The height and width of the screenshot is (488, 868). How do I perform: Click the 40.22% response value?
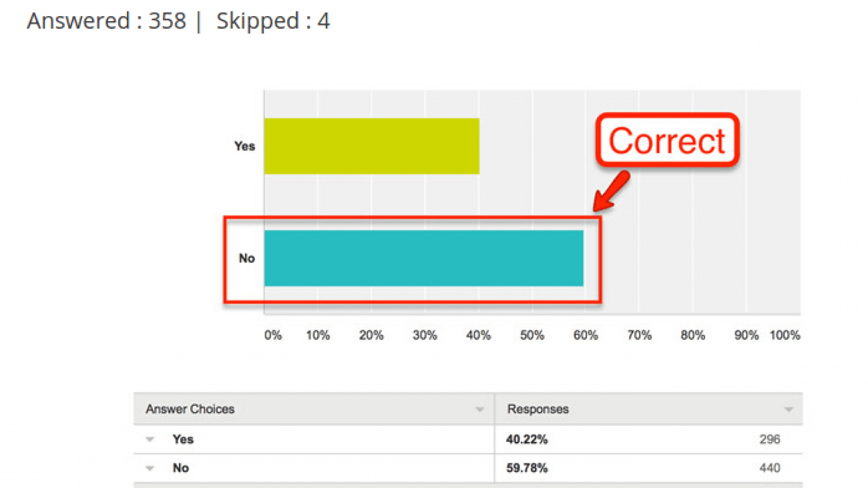(x=527, y=439)
